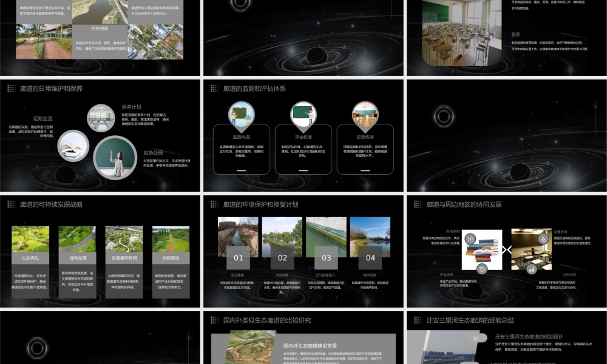Image resolution: width=607 pixels, height=364 pixels.
Task: Click the 迁安三里河生态廊道的规划设计 heading
Action: click(x=529, y=337)
